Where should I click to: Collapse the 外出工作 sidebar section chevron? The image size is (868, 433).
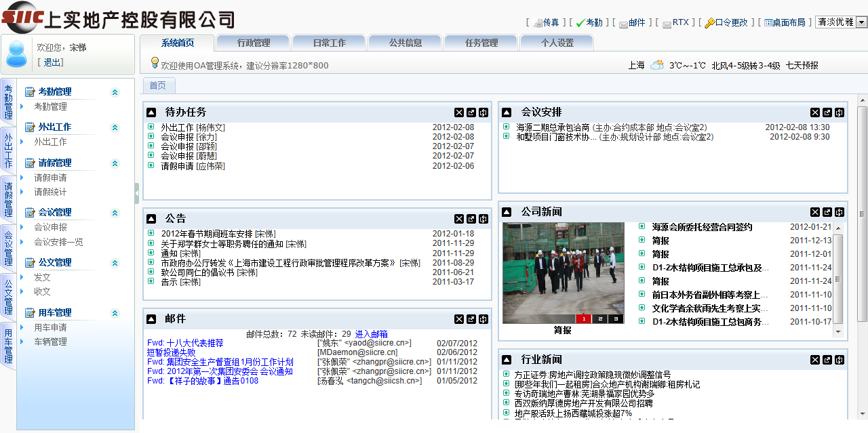pyautogui.click(x=115, y=127)
